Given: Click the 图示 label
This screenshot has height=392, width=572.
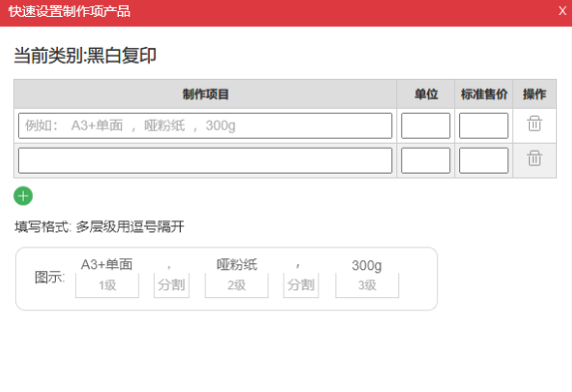Looking at the screenshot, I should pyautogui.click(x=50, y=277).
